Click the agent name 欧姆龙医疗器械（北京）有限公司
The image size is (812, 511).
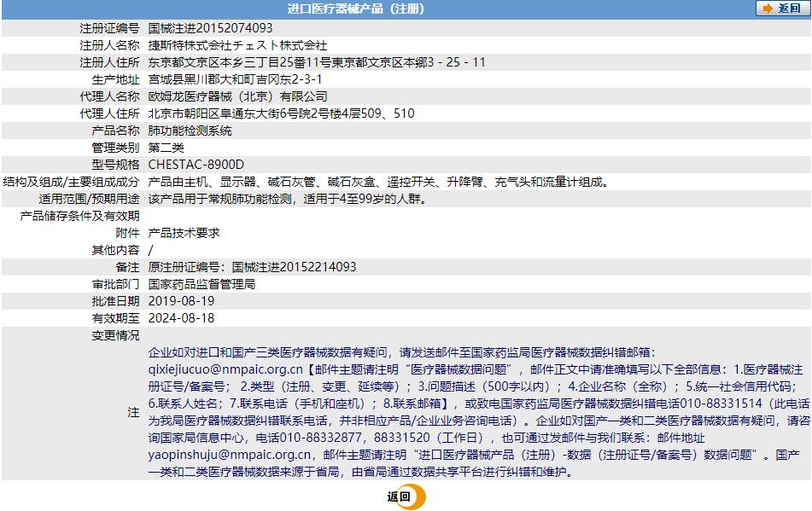pos(237,96)
